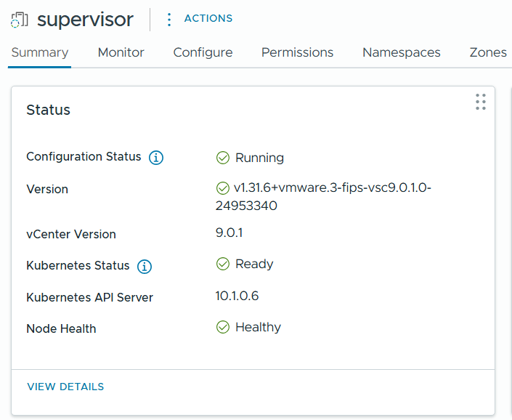The width and height of the screenshot is (512, 420).
Task: Click the green check icon beside the version string
Action: pos(223,188)
